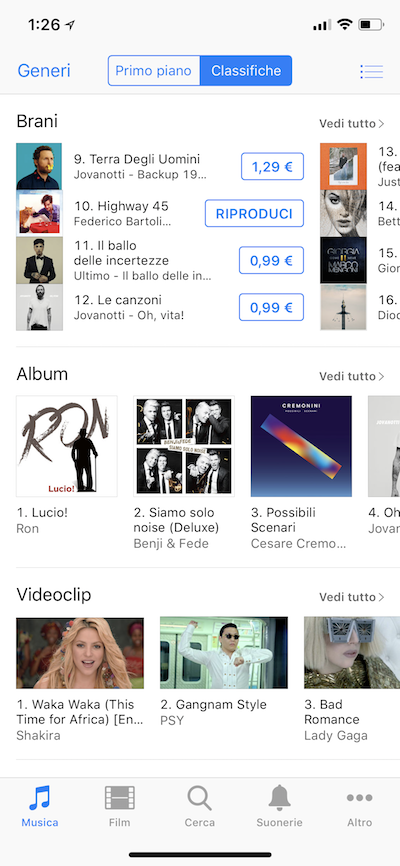Open the Gangnam Style video thumbnail
Screen dimensions: 400x866
tap(224, 653)
